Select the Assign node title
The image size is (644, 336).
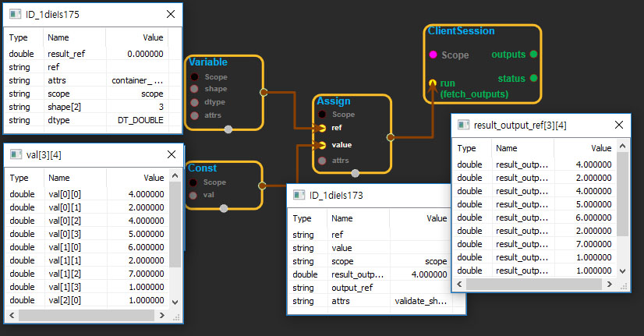tap(334, 101)
